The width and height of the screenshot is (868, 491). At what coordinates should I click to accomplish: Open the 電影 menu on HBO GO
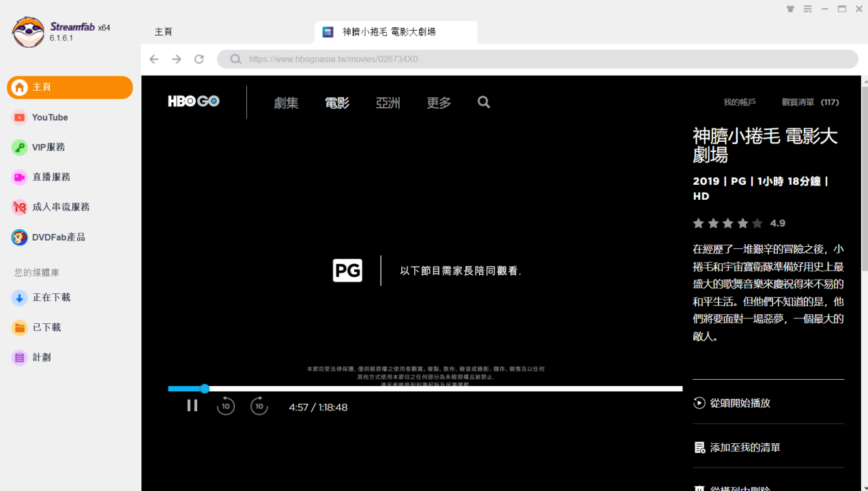click(x=337, y=103)
